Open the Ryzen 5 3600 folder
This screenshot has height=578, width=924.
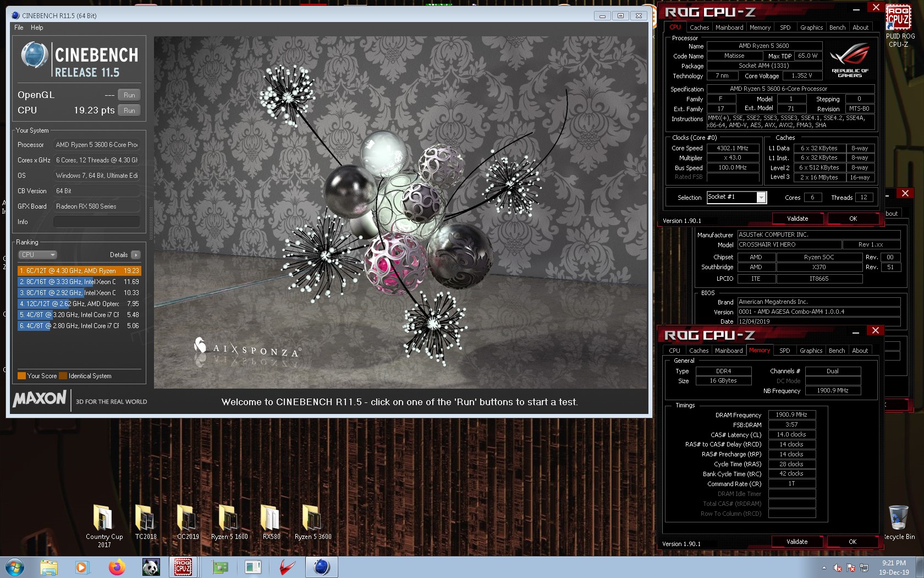[313, 522]
